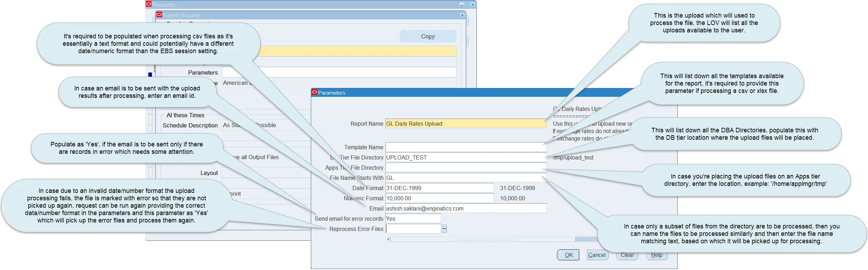Click the Email field with ashish.saklani address
Screen dimensions: 868x270
(x=466, y=208)
